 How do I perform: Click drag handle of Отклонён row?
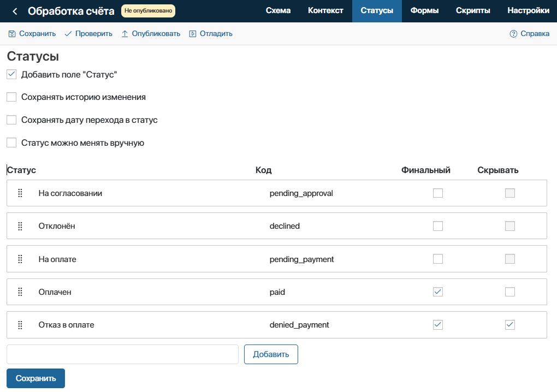tap(20, 226)
